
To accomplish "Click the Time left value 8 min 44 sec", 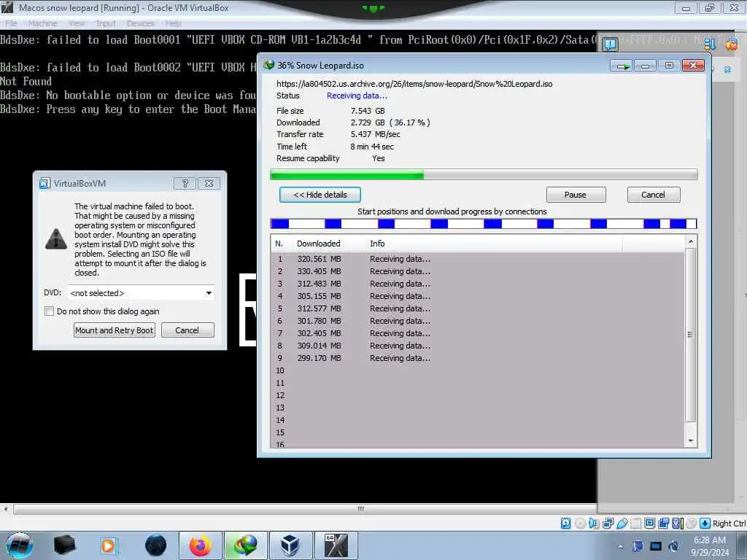I will tap(372, 147).
